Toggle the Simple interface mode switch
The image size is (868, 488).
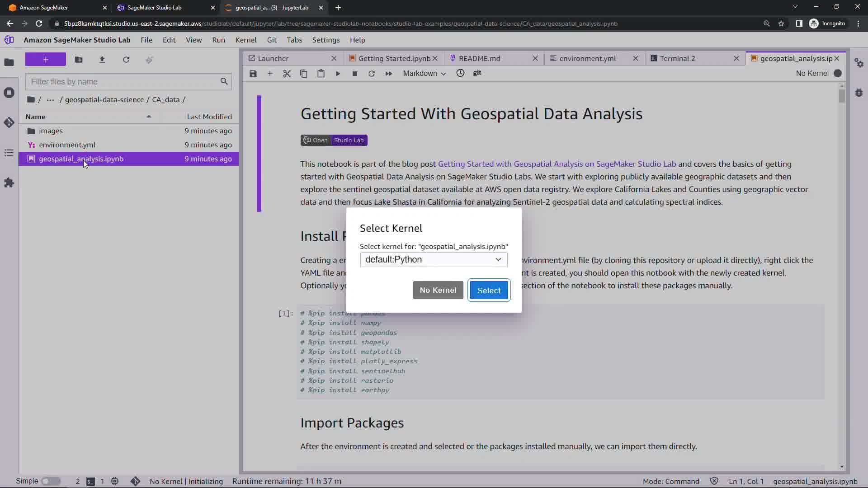coord(51,481)
